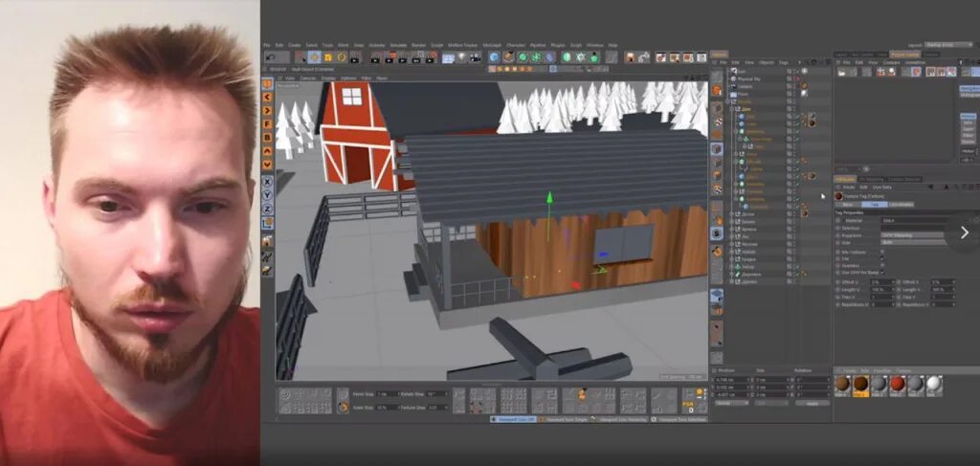Screen dimensions: 980x466
Task: Click the green figure icon in the top toolbar
Action: (x=594, y=57)
